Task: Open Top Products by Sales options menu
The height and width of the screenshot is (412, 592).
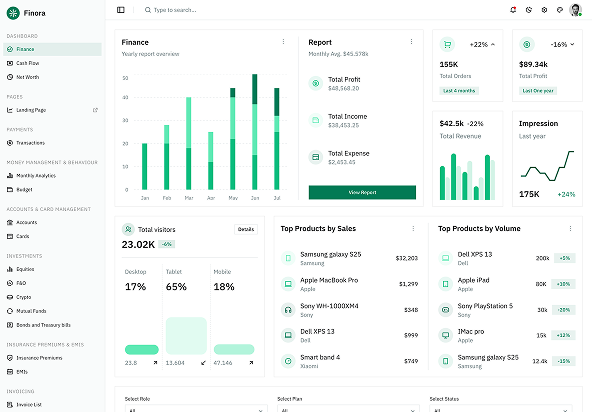Action: coord(413,228)
